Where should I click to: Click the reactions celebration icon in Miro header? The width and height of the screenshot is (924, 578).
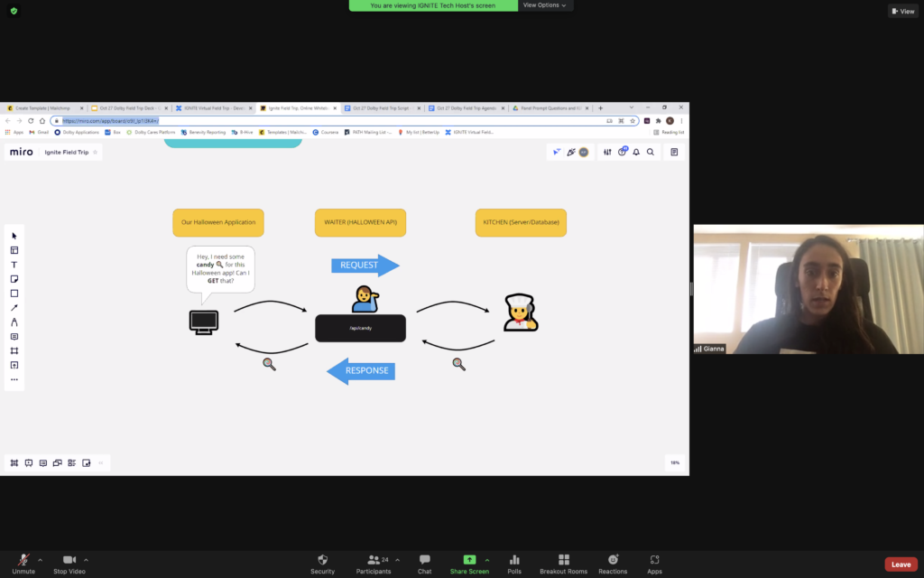(x=570, y=152)
